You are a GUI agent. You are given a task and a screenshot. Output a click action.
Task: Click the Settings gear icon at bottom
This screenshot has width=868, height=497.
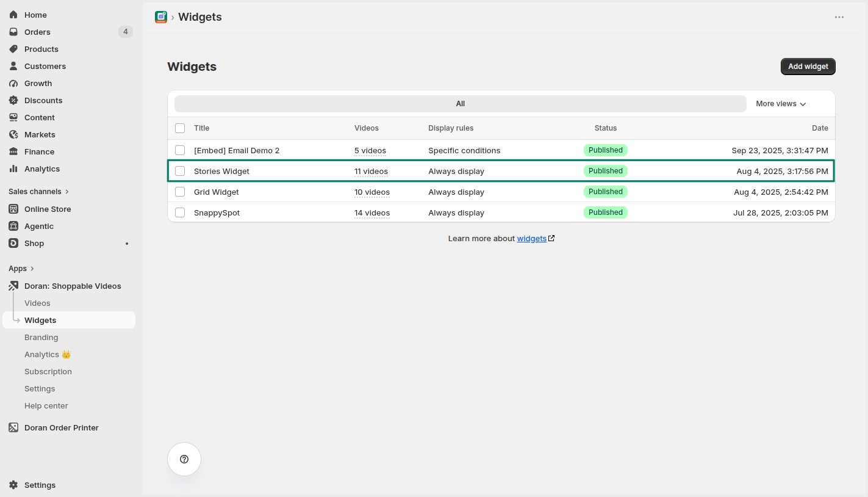click(13, 485)
